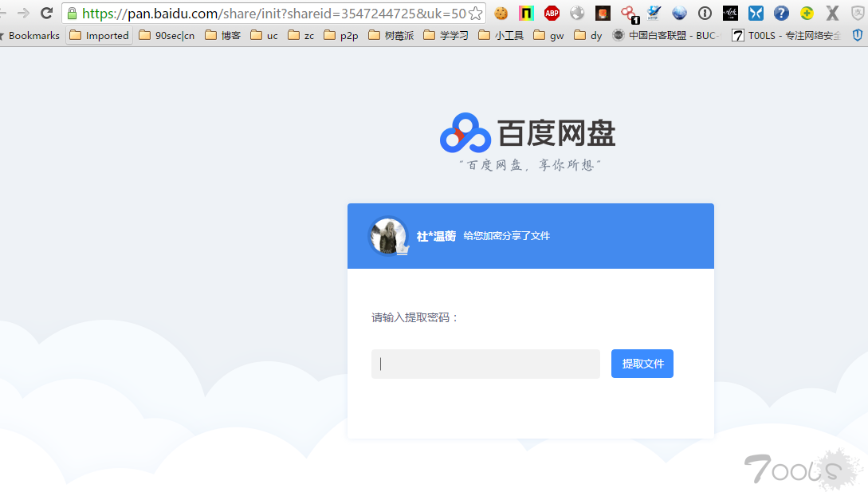Click the label 请输入提取密码：

[x=415, y=317]
